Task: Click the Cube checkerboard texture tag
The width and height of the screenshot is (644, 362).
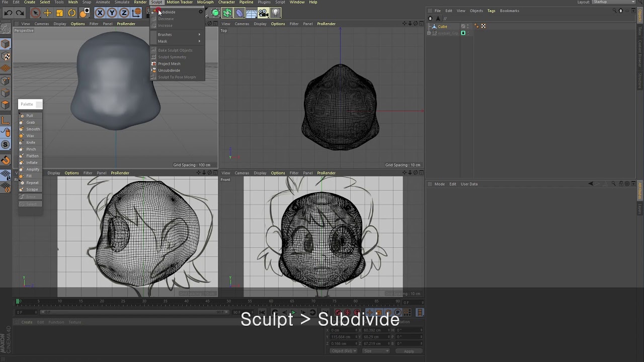Action: (x=483, y=26)
